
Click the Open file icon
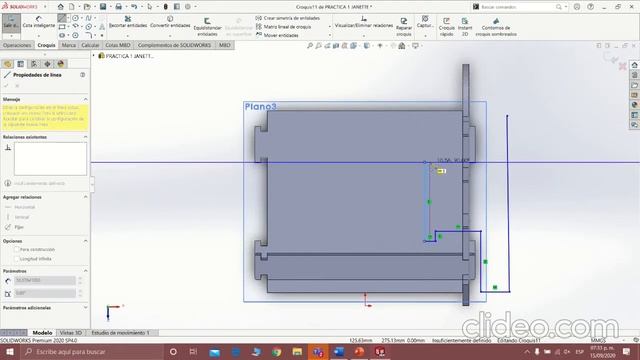(87, 7)
